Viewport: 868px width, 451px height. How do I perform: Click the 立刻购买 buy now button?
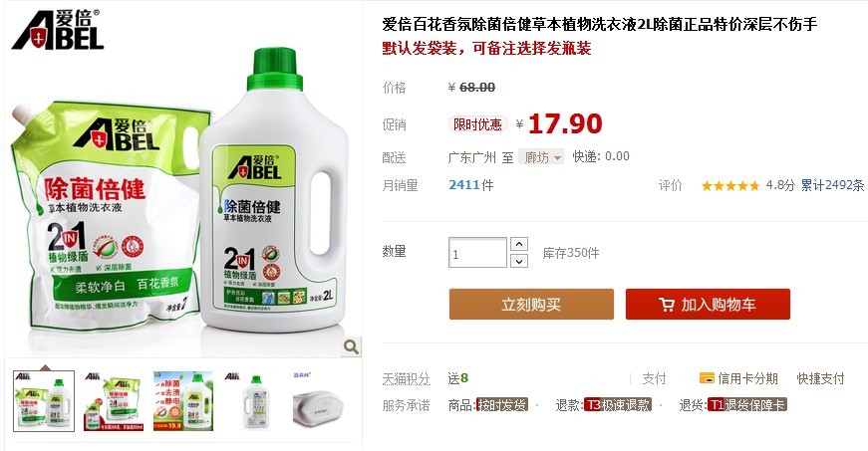coord(531,304)
